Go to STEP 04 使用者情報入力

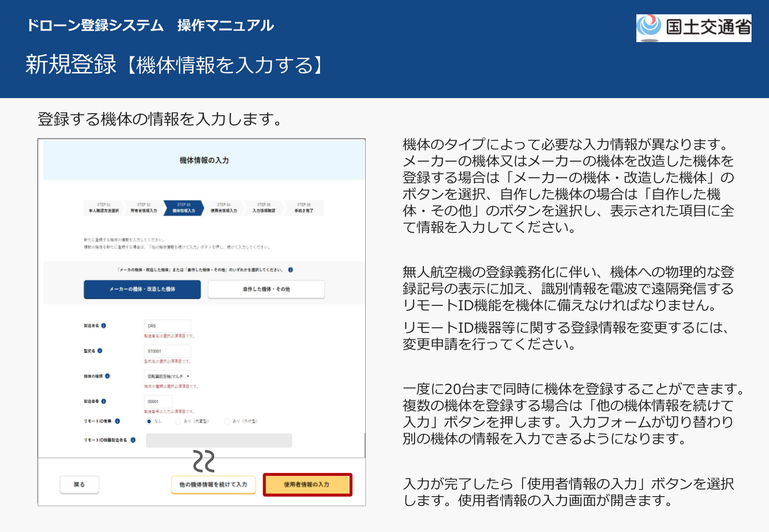coord(224,208)
